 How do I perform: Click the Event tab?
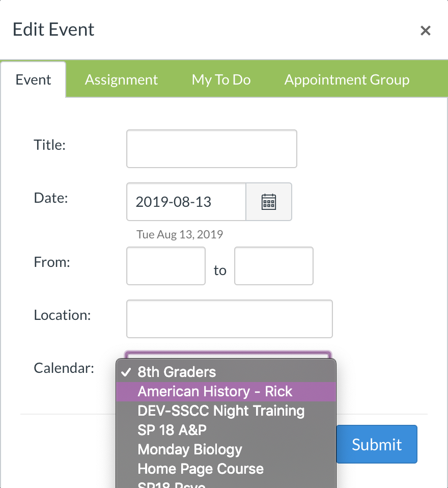34,80
